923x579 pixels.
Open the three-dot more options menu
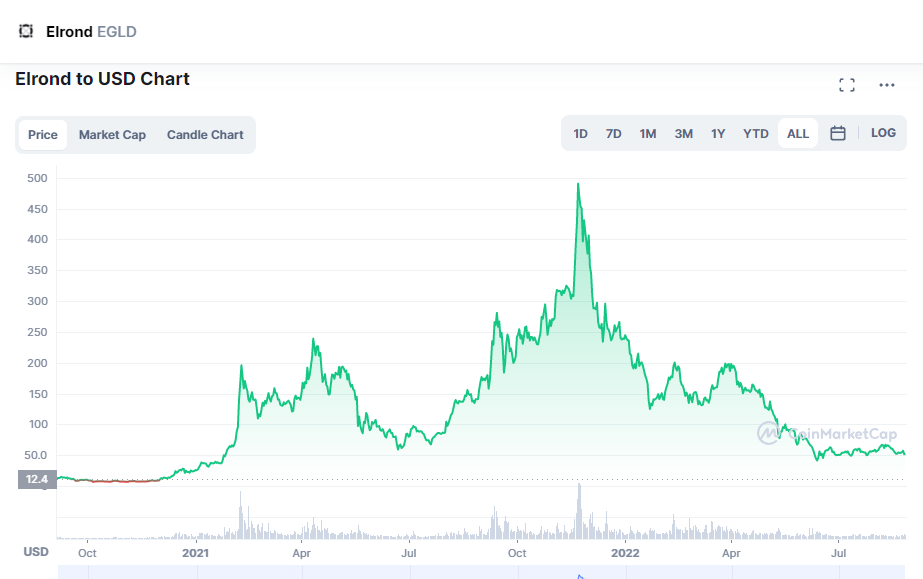887,85
